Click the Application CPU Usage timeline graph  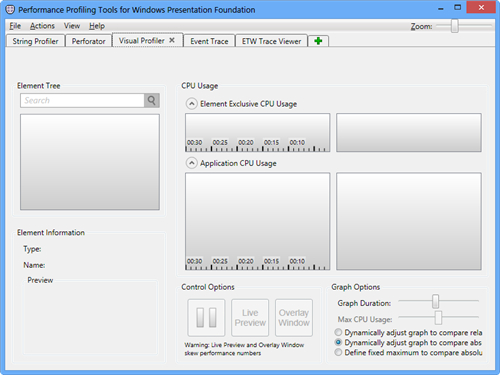point(258,221)
